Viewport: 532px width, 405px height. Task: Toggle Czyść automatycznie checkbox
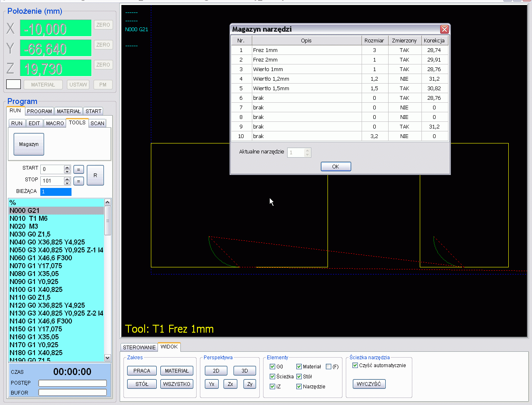[355, 365]
